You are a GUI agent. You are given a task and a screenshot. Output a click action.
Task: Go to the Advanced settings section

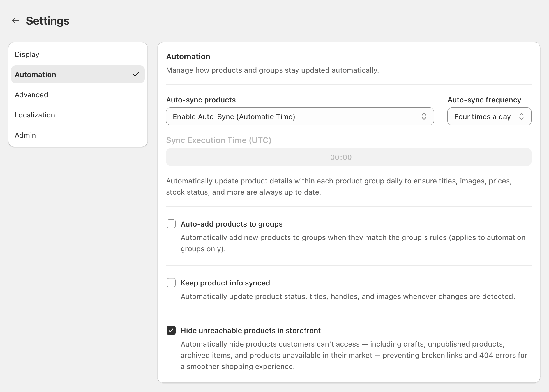31,95
